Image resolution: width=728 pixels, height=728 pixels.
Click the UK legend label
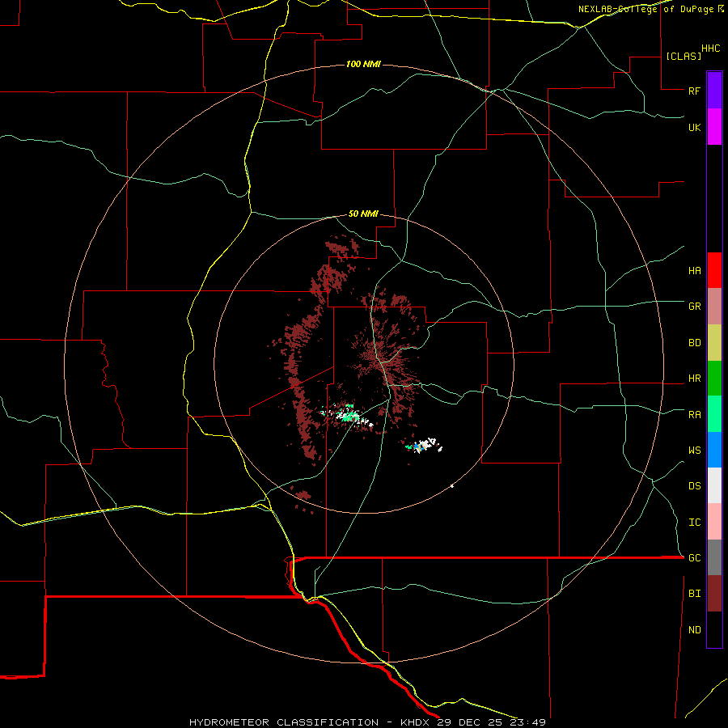694,127
